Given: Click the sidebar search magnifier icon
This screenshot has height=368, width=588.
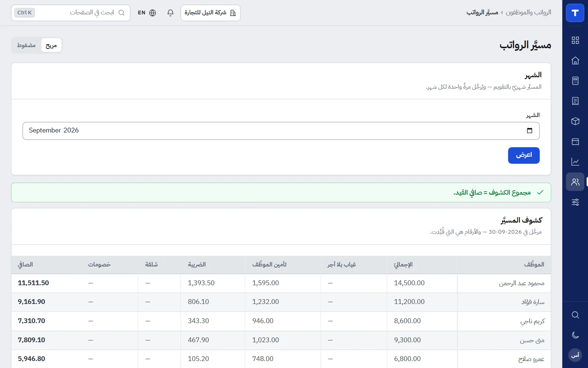Looking at the screenshot, I should (575, 315).
